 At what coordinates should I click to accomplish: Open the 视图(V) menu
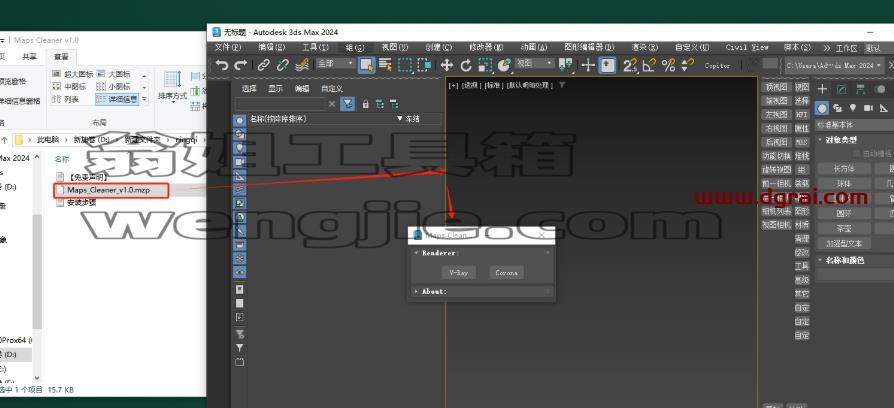(395, 47)
